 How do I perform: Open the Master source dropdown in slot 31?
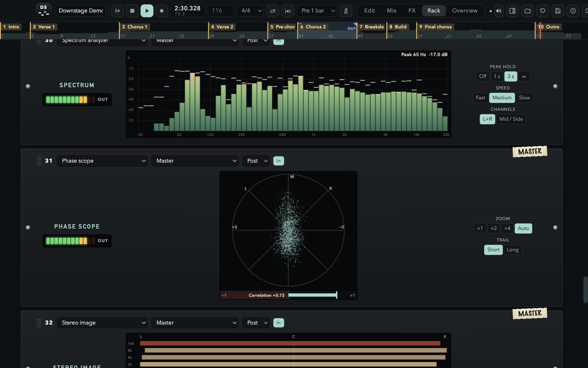195,161
